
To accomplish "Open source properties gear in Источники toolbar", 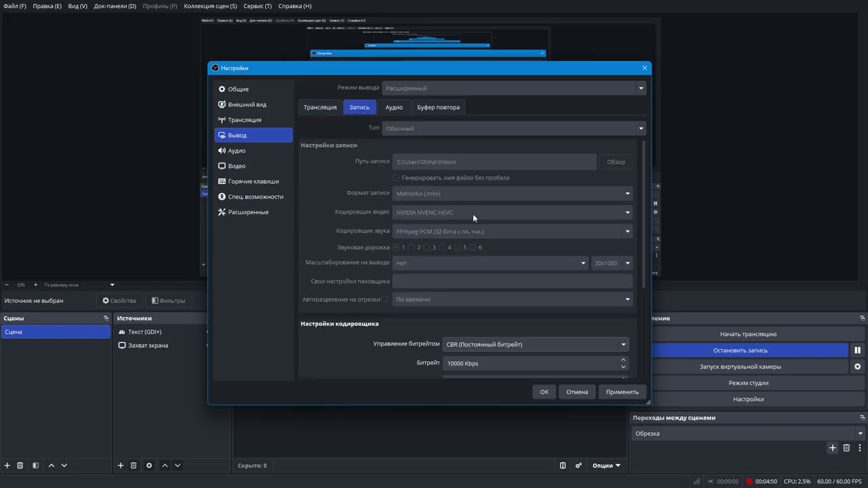I will [149, 466].
